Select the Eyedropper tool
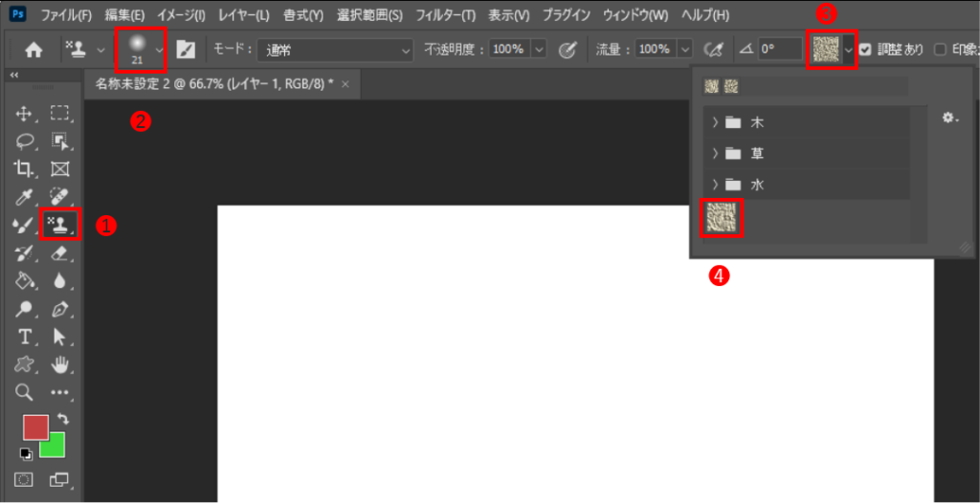The width and height of the screenshot is (980, 503). click(x=24, y=197)
